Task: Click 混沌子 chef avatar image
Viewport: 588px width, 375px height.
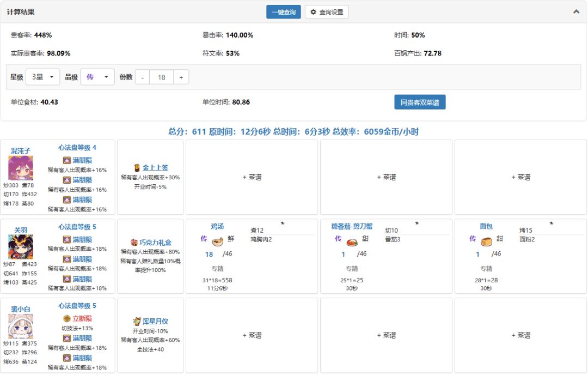Action: click(21, 168)
